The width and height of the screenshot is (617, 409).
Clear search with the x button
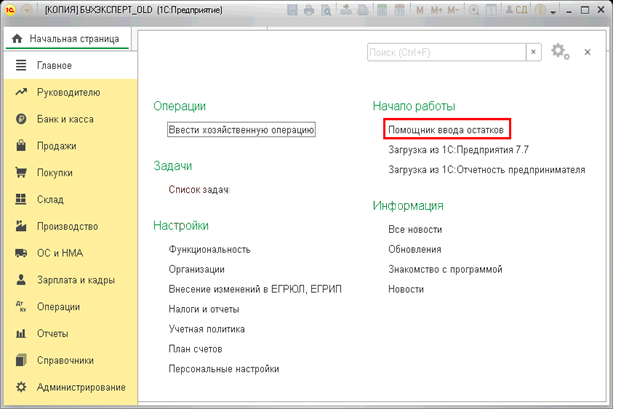tap(534, 52)
